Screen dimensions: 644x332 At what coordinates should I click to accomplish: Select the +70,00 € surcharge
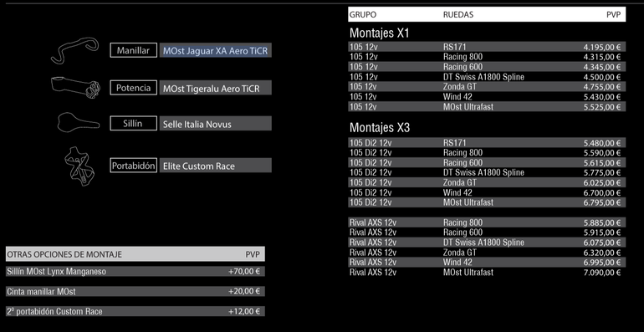point(244,271)
